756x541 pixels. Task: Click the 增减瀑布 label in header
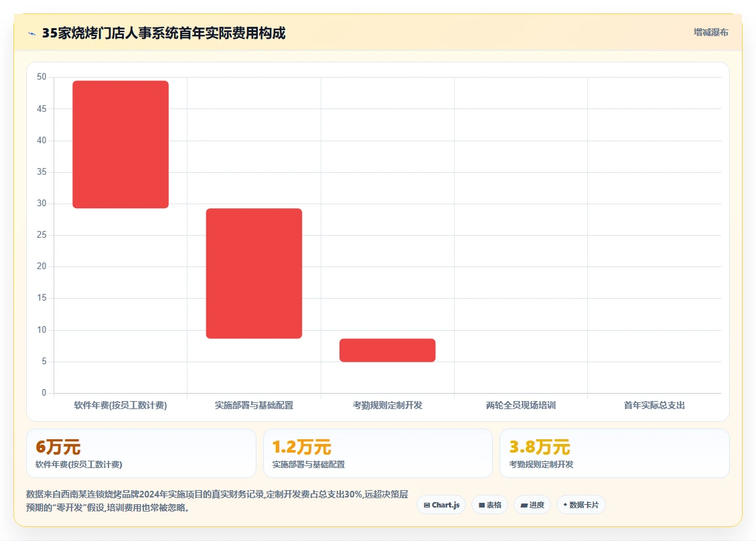tap(710, 32)
